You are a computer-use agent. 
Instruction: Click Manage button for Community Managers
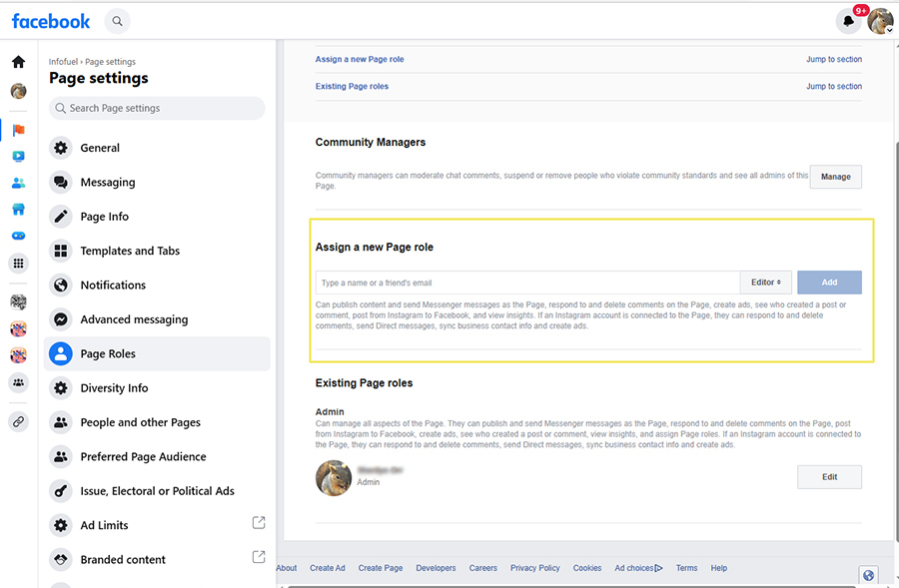835,177
